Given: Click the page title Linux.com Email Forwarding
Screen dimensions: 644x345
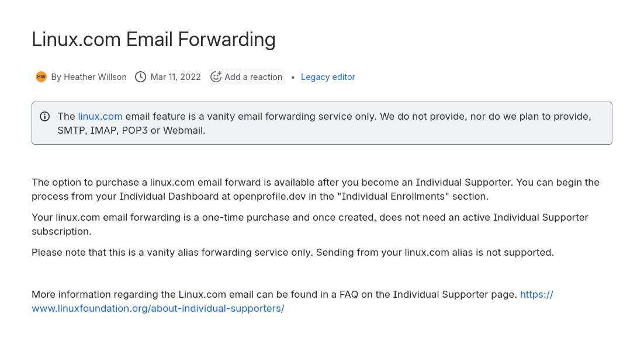Looking at the screenshot, I should [x=153, y=39].
